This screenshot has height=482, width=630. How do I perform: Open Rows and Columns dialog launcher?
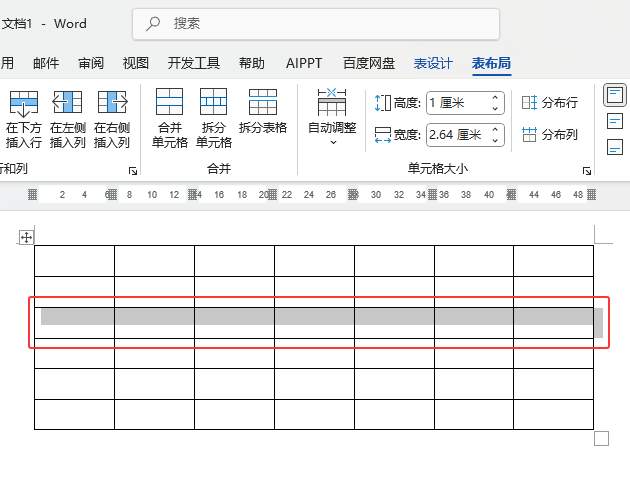click(133, 171)
